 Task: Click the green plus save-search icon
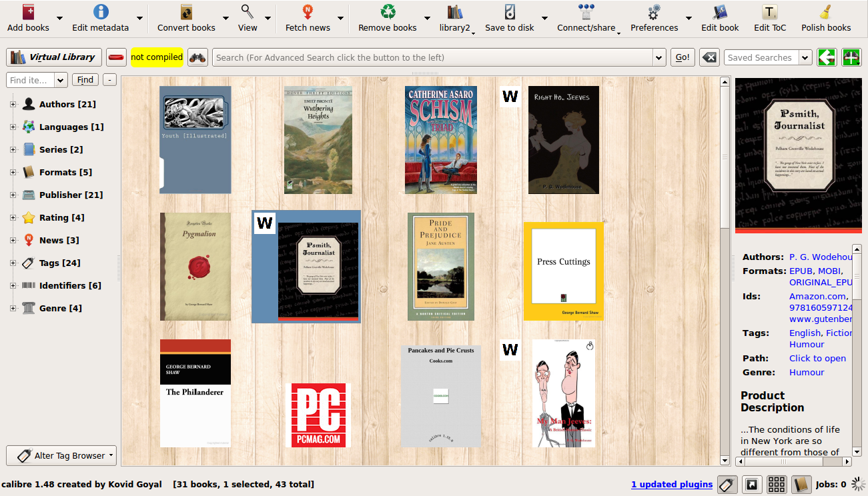tap(851, 57)
